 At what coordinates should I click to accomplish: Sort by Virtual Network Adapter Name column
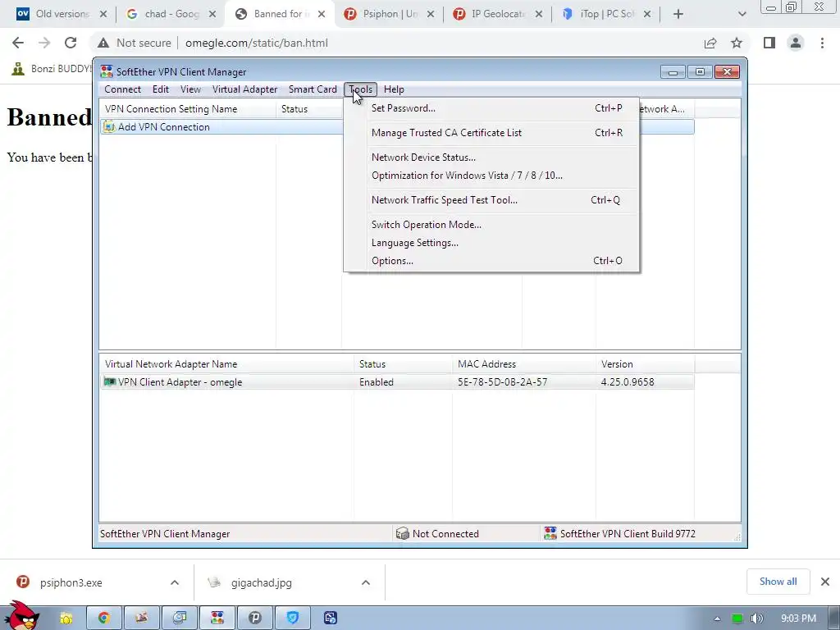tap(226, 364)
